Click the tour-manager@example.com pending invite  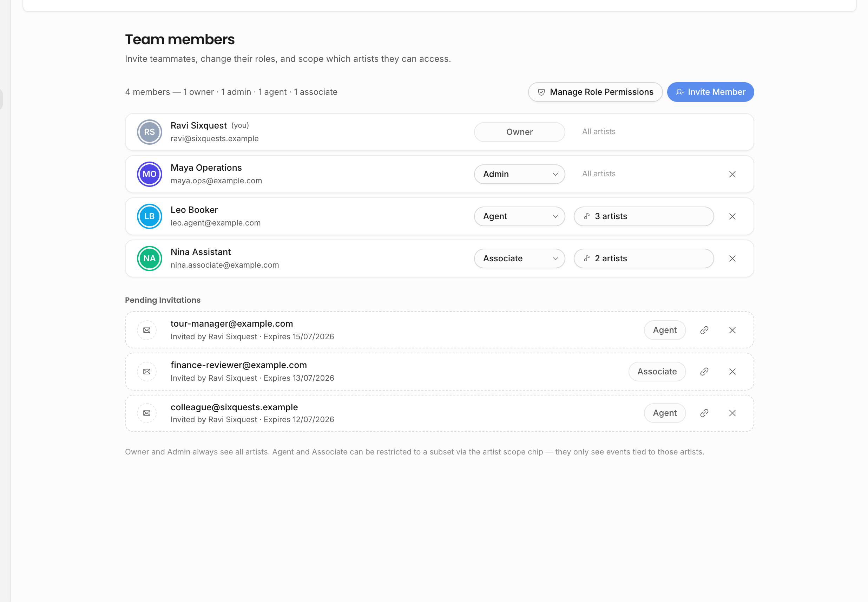439,330
